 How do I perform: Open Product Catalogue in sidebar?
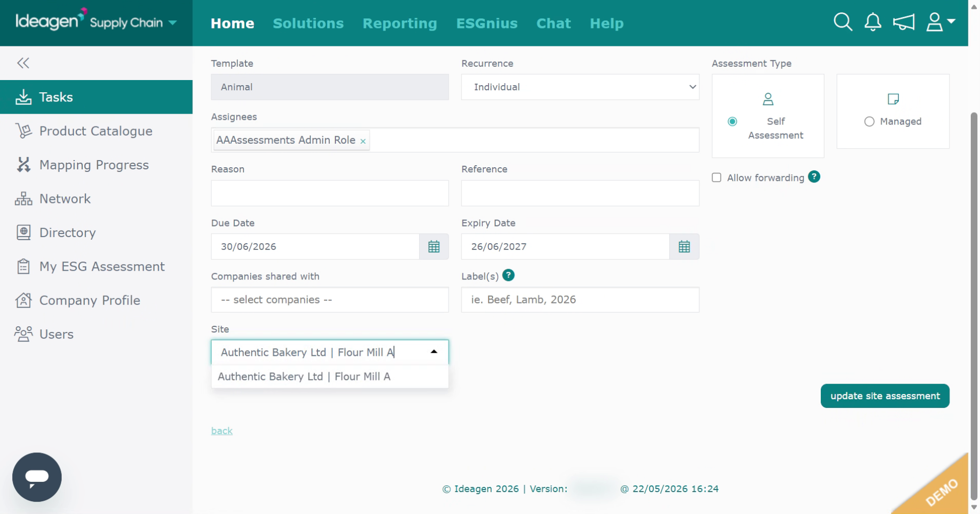coord(96,131)
